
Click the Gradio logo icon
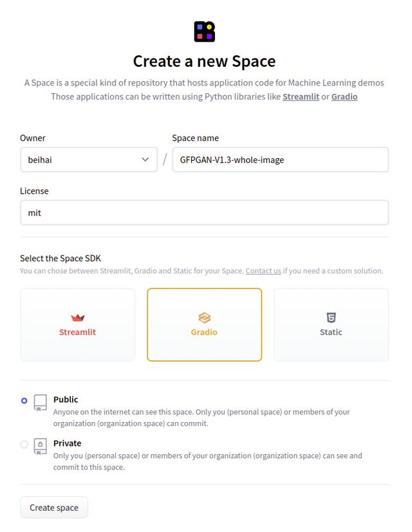pos(204,318)
